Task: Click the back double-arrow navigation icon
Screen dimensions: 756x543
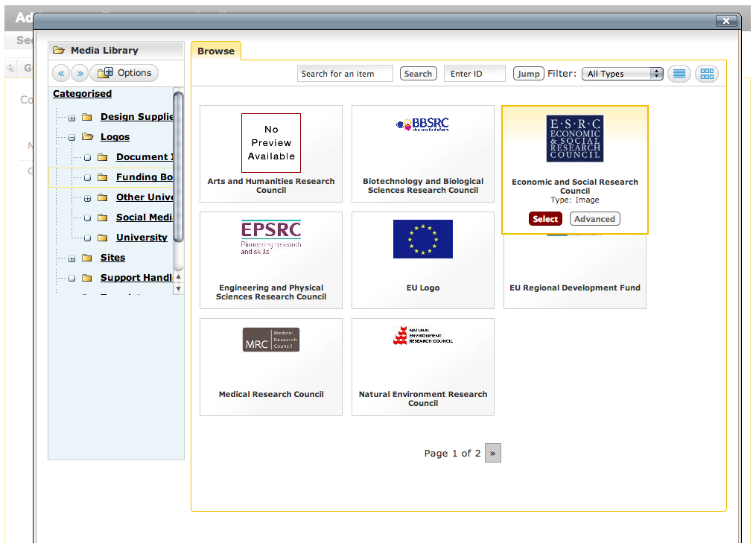Action: [x=61, y=73]
